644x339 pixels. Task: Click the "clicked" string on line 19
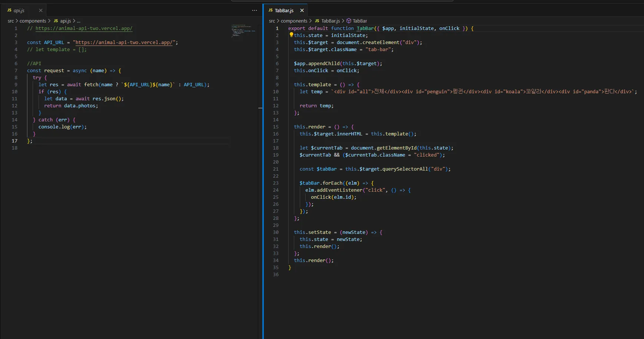426,155
